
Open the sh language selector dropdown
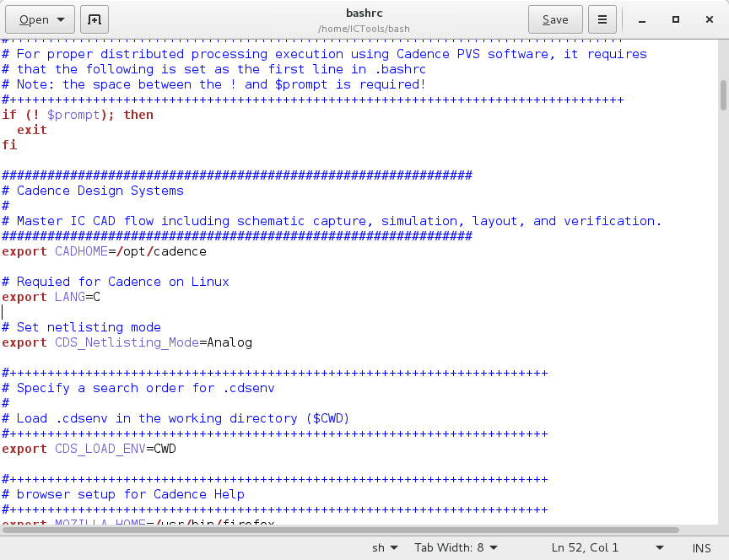click(385, 548)
